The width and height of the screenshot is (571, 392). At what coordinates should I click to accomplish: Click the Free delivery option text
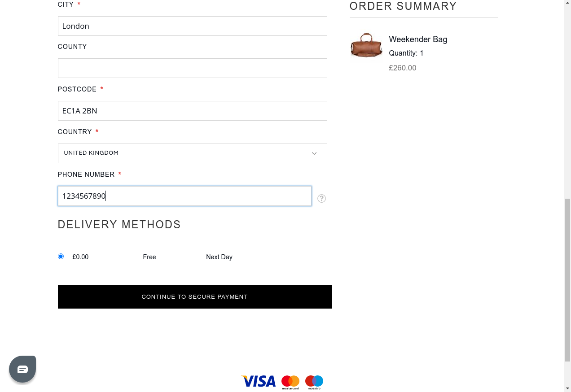(149, 257)
